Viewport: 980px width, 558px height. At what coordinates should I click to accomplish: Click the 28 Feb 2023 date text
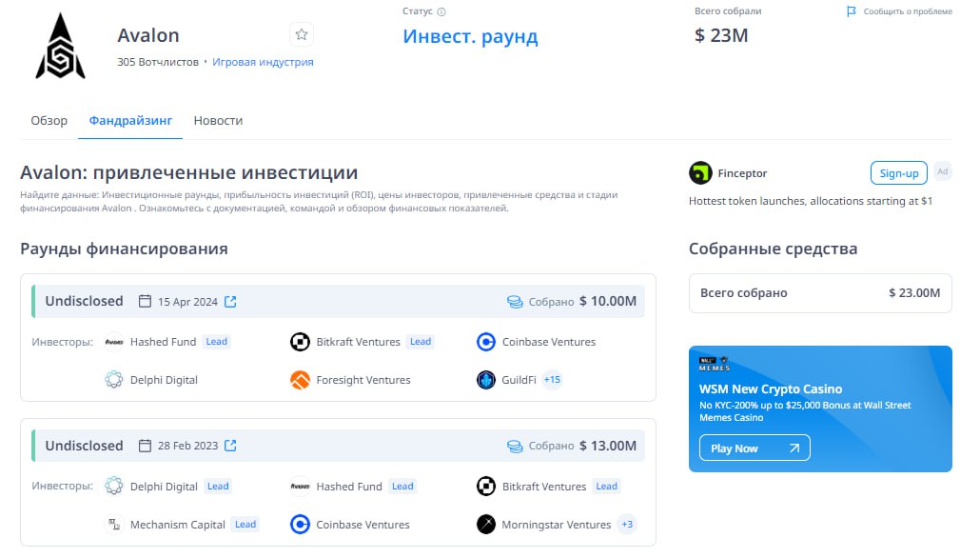click(187, 446)
